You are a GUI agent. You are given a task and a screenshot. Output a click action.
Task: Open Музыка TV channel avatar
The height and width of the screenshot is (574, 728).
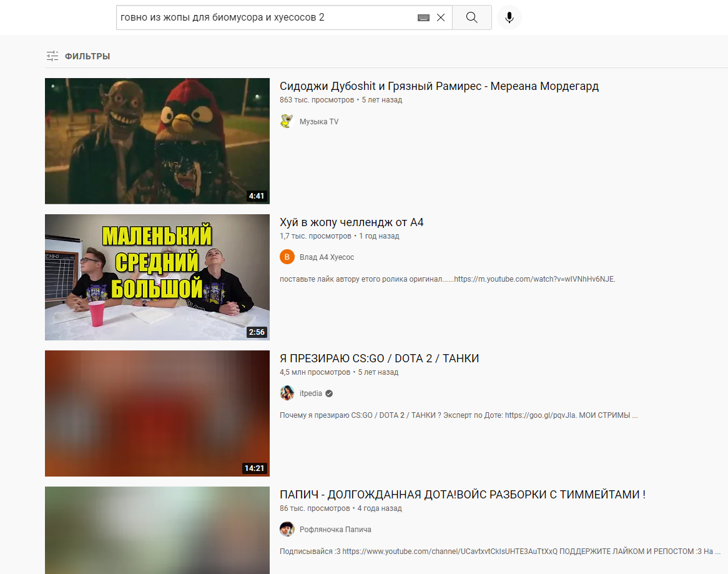point(287,121)
